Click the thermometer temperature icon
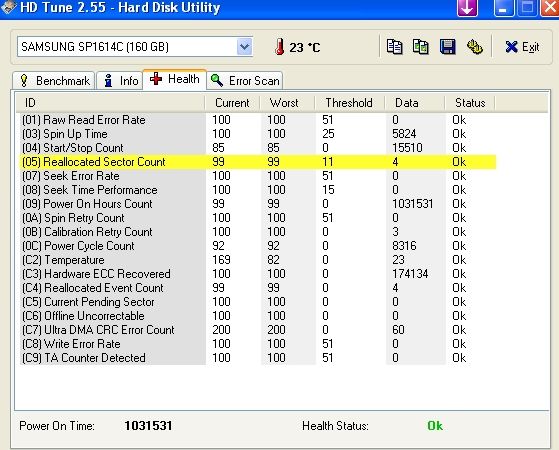 [x=280, y=47]
